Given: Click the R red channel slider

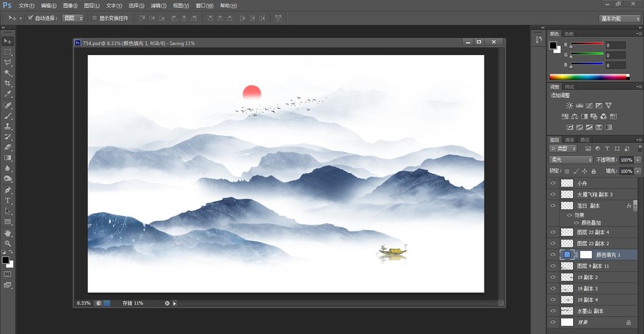Looking at the screenshot, I should 587,44.
